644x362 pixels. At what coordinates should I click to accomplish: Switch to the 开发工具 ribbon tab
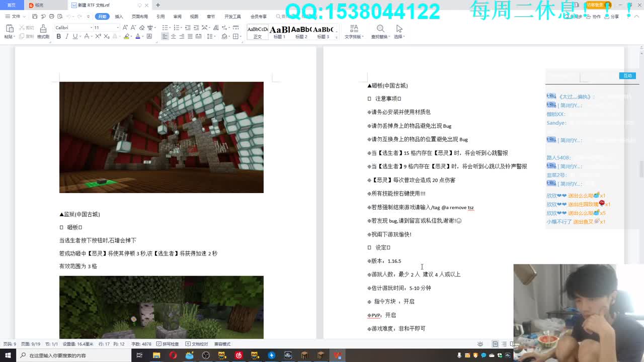pos(232,17)
